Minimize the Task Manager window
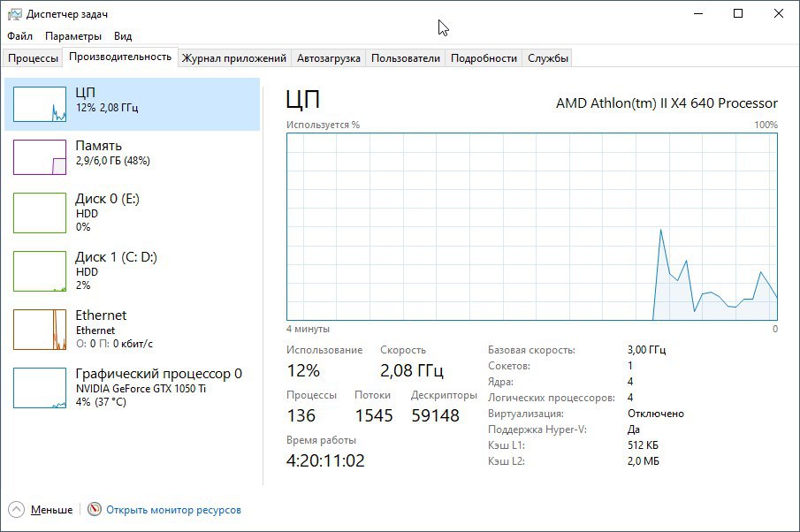This screenshot has height=532, width=800. [698, 14]
